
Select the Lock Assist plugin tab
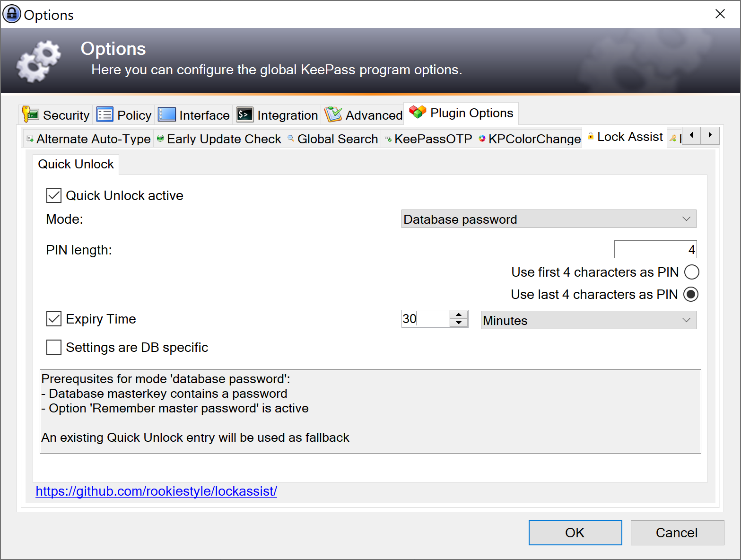tap(625, 137)
